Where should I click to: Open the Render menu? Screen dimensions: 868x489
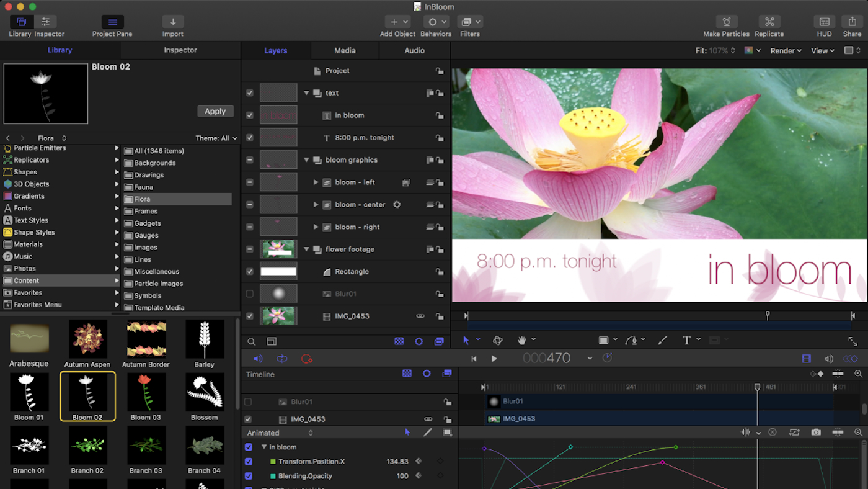(786, 51)
